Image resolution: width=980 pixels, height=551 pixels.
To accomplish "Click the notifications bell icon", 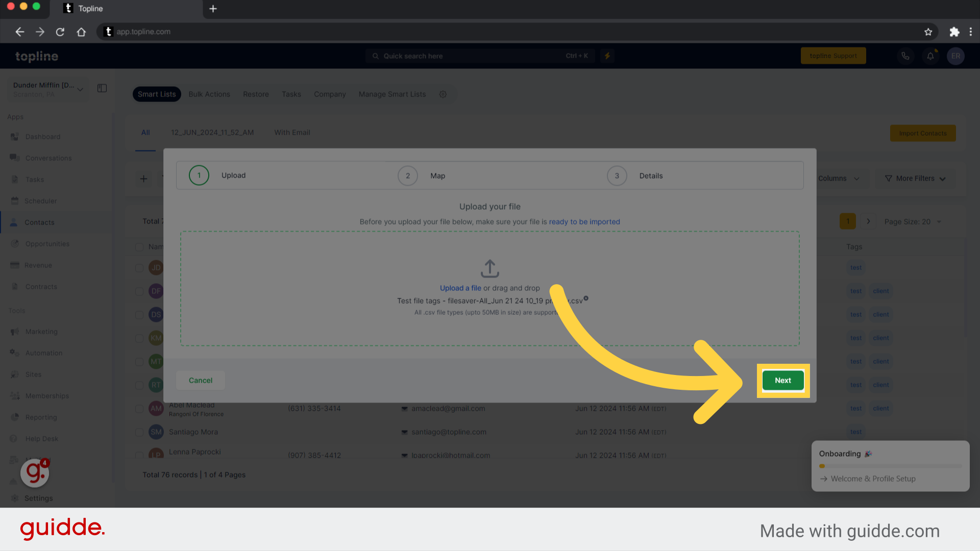I will (930, 56).
